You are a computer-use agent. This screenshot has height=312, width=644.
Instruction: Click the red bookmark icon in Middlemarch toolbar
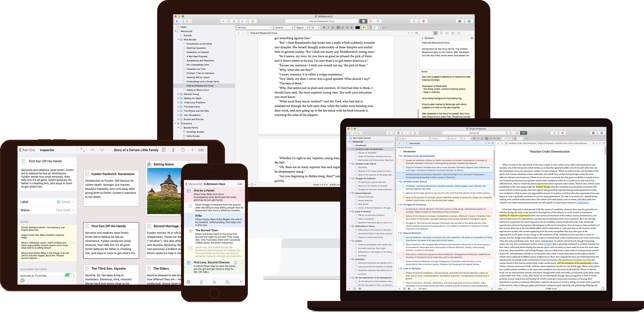423,21
